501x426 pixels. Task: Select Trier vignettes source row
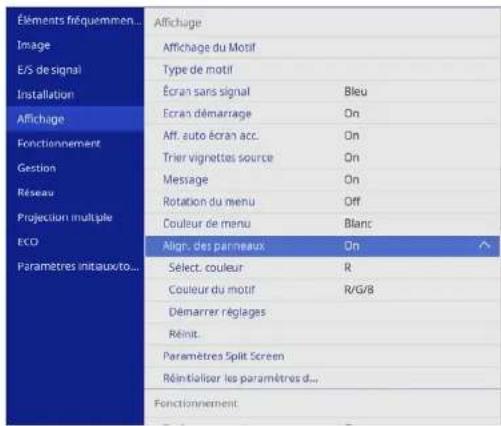[x=322, y=157]
